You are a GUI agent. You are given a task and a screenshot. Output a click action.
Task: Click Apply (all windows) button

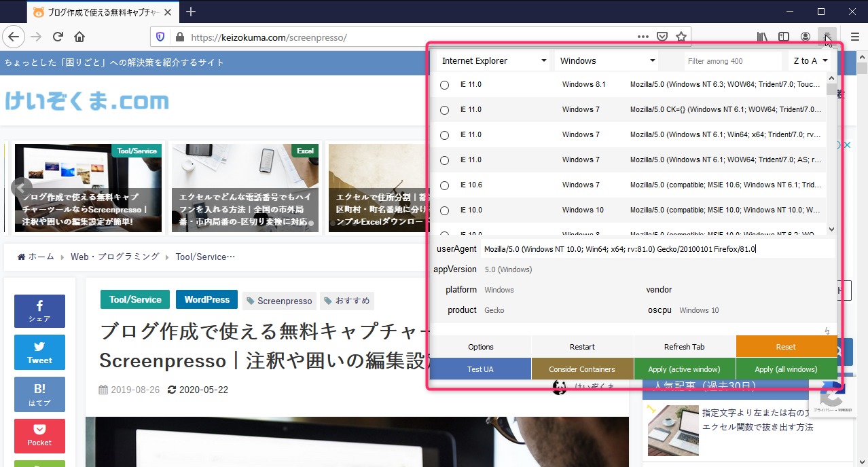point(786,369)
